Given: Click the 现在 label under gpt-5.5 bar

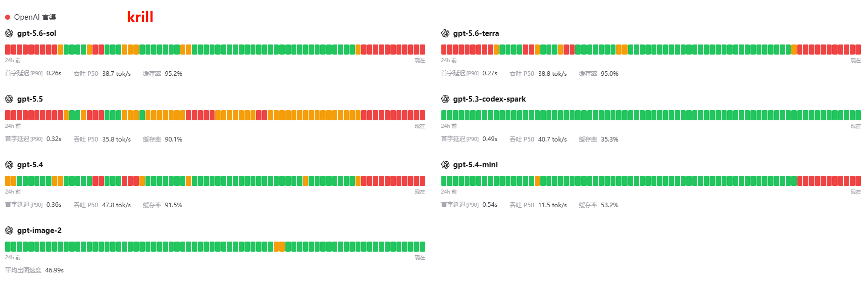Looking at the screenshot, I should (x=420, y=126).
